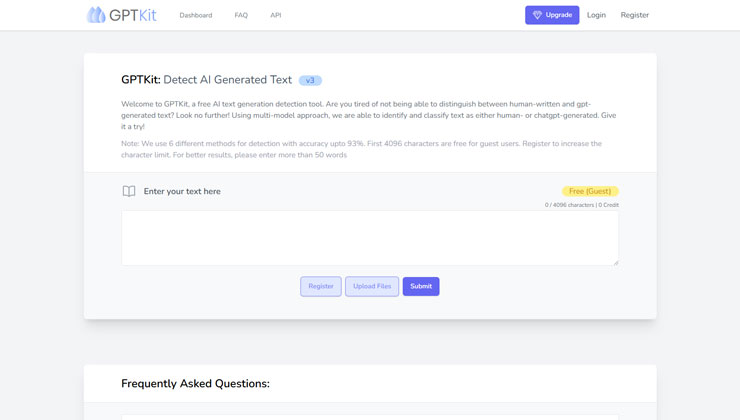Go to the FAQ navigation item
This screenshot has height=420, width=740.
pyautogui.click(x=241, y=15)
